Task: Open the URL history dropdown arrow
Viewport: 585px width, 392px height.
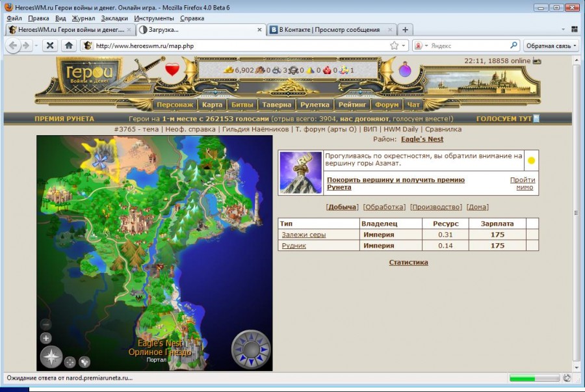Action: pos(403,46)
